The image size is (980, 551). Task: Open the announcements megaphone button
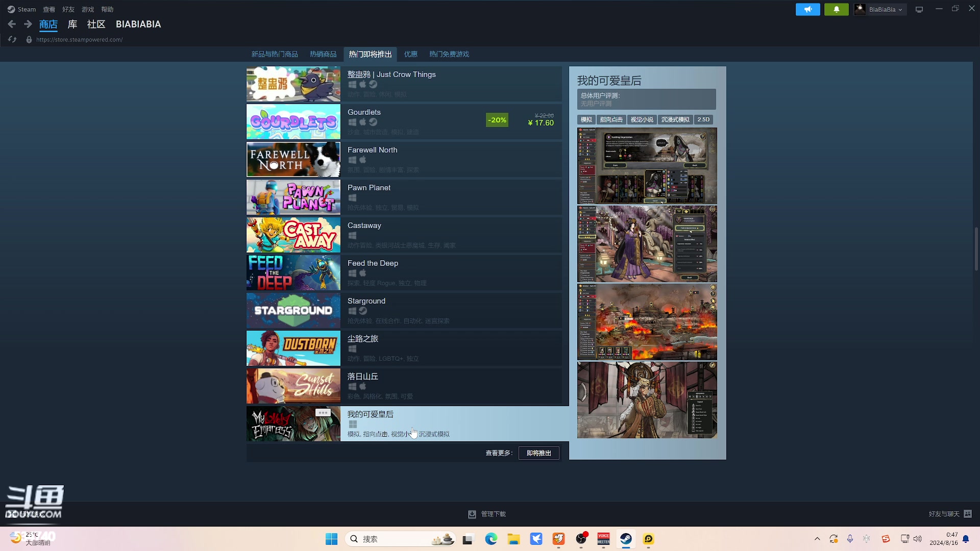(807, 9)
